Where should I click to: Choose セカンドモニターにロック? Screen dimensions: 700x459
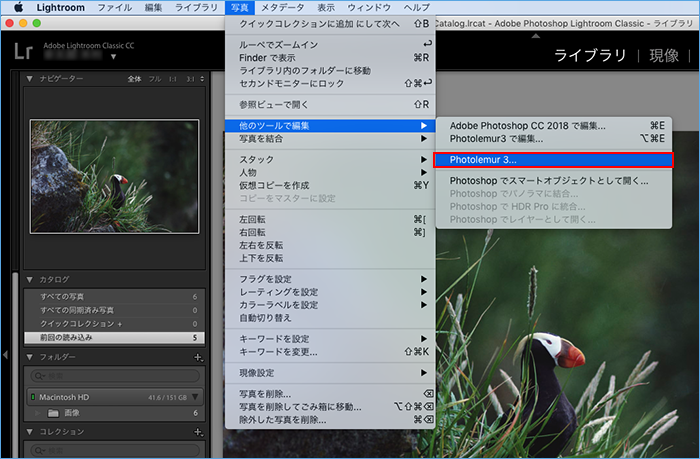coord(330,83)
